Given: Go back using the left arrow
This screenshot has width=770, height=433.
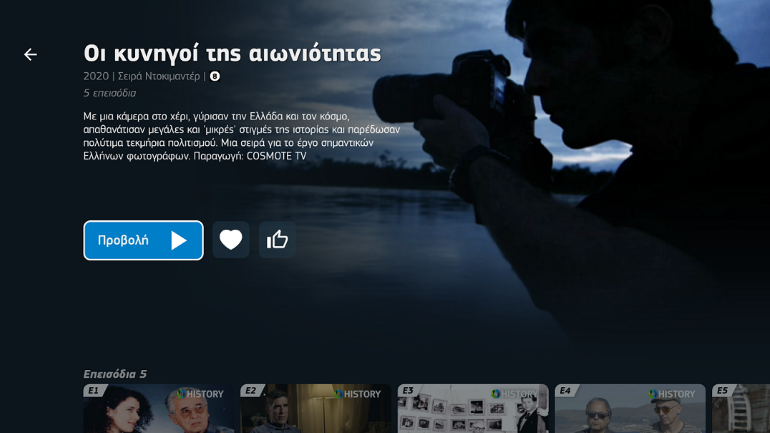Looking at the screenshot, I should click(x=30, y=55).
